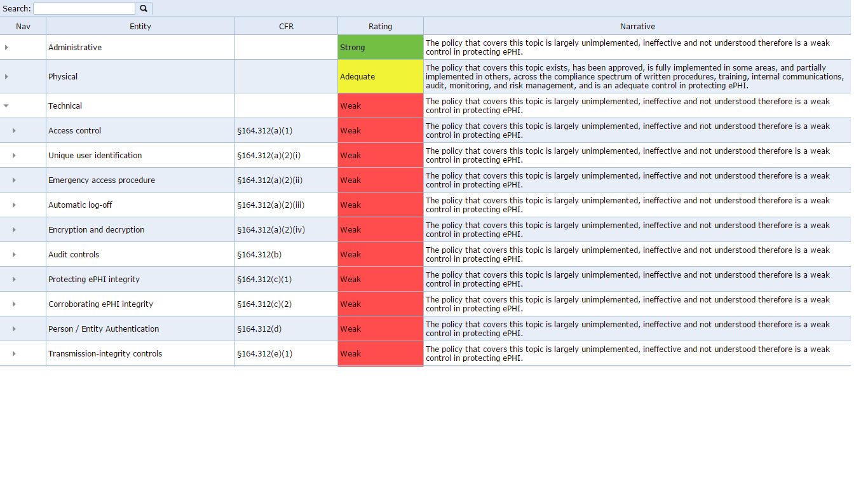Expand the Unique user identification row
Image resolution: width=868 pixels, height=488 pixels.
click(x=14, y=156)
